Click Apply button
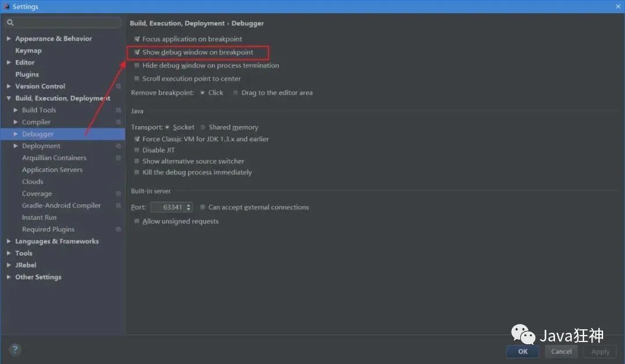The height and width of the screenshot is (364, 625). 600,352
